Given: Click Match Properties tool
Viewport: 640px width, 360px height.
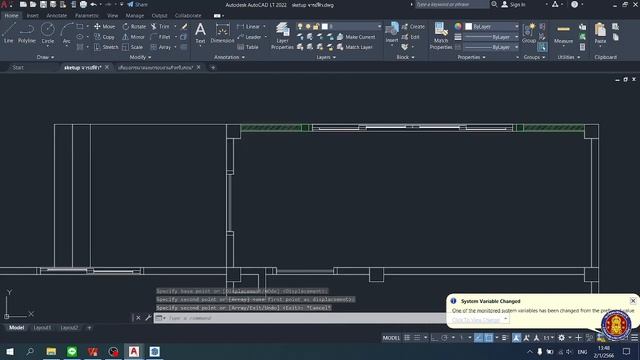Looking at the screenshot, I should coord(441,36).
